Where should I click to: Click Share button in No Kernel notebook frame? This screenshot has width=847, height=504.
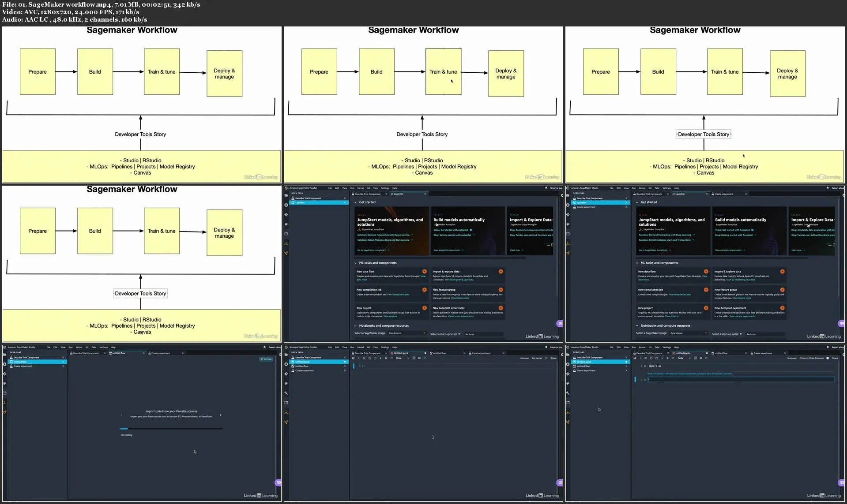click(553, 358)
